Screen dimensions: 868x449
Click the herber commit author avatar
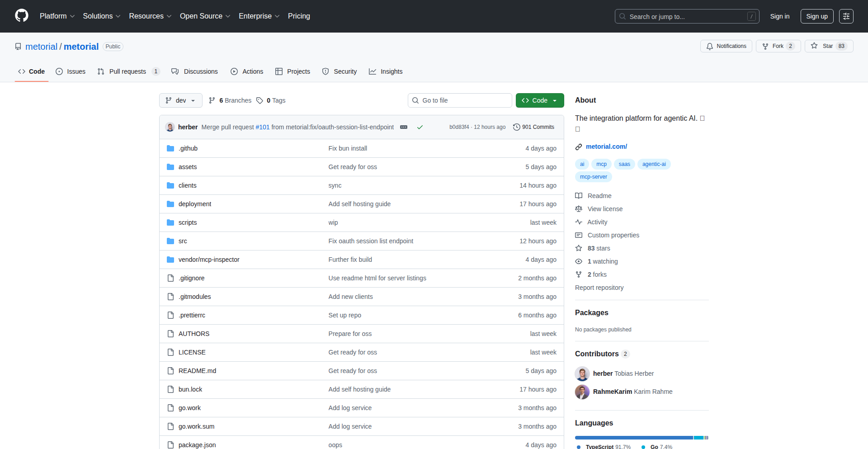170,127
